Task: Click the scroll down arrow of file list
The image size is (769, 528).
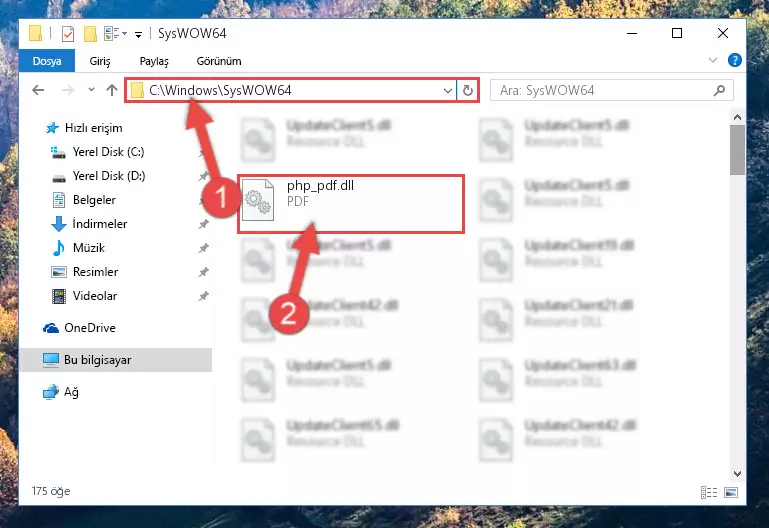Action: 737,474
